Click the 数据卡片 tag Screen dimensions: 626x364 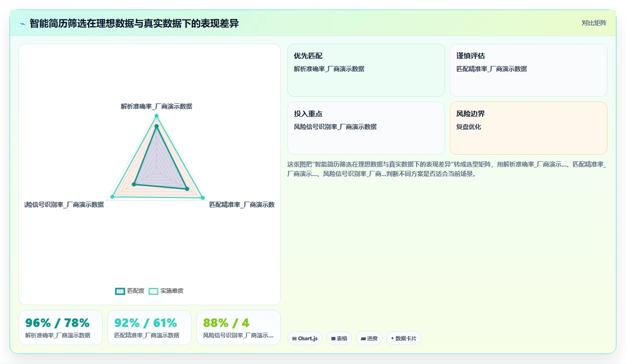pyautogui.click(x=403, y=338)
